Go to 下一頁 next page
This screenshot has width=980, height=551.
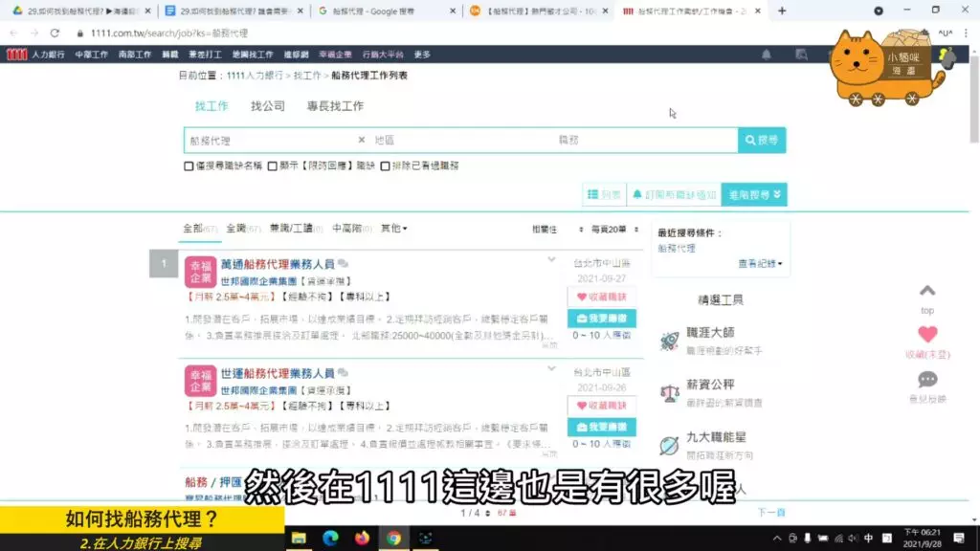[x=771, y=513]
